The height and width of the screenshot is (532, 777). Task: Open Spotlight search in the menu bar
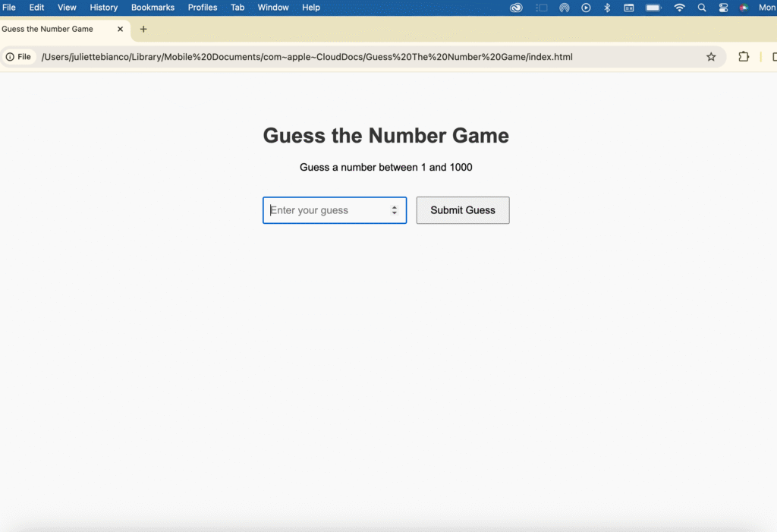pos(702,8)
